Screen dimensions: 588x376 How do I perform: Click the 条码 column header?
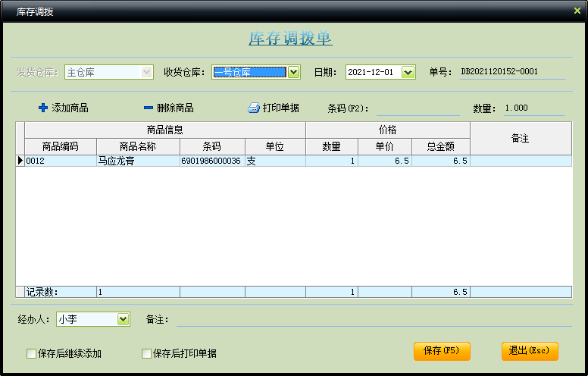pos(212,146)
